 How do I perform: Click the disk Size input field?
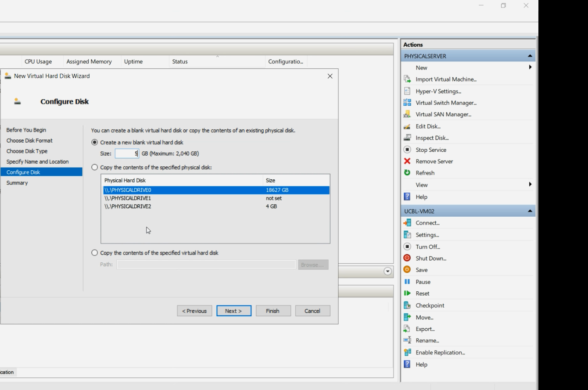click(127, 154)
